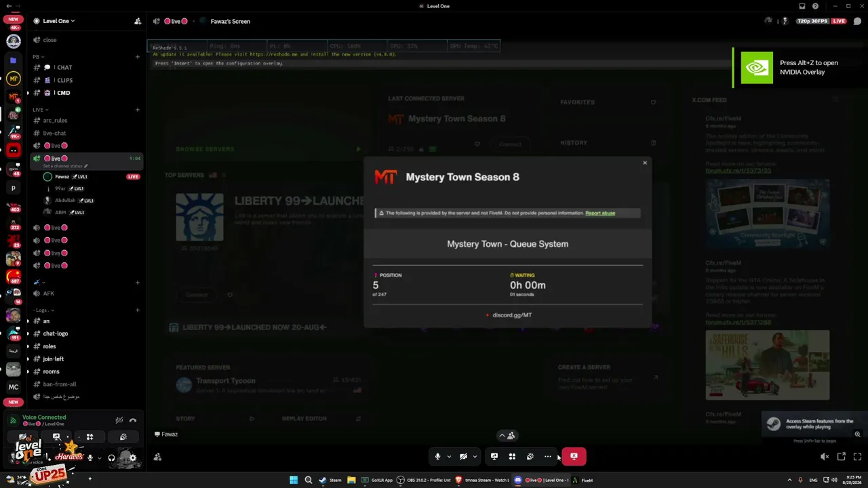Open soundboard in the stream control bar

tap(530, 457)
